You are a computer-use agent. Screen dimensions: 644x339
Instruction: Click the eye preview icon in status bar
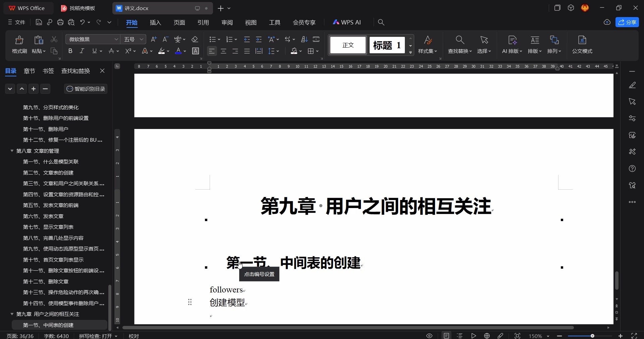point(429,336)
